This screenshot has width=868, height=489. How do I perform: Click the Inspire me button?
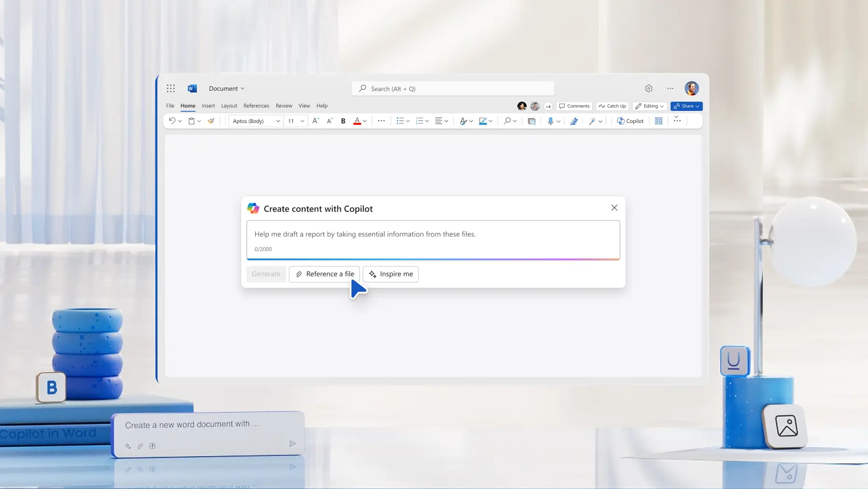(390, 274)
